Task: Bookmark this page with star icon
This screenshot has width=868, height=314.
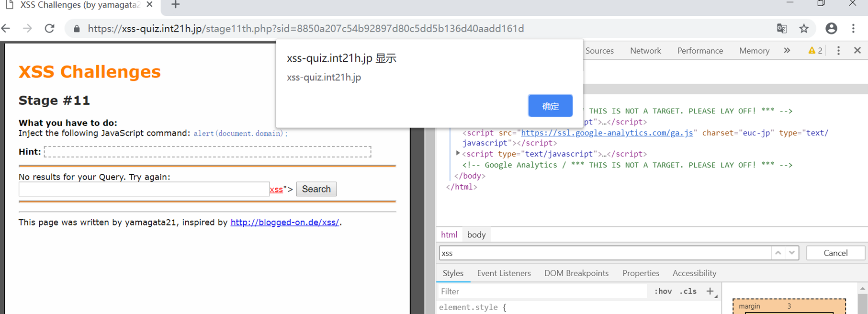Action: tap(804, 29)
